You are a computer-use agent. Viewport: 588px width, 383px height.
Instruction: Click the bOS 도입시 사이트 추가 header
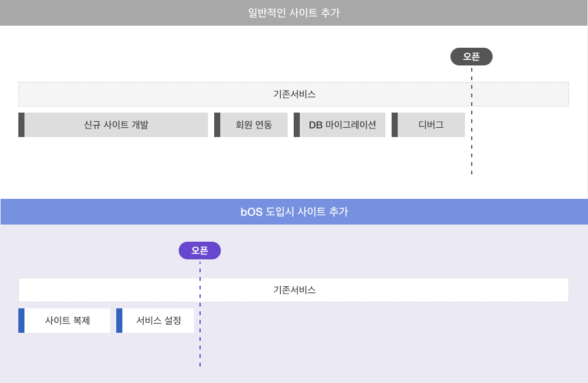click(294, 212)
